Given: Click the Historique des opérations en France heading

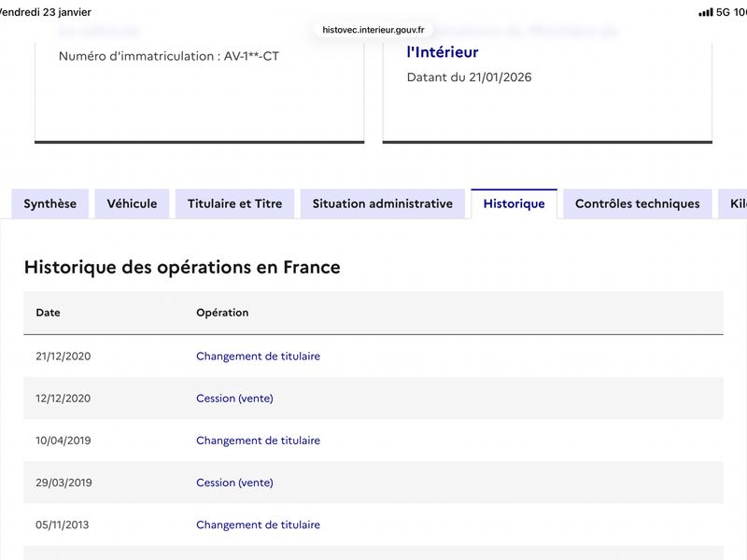Looking at the screenshot, I should pyautogui.click(x=182, y=267).
